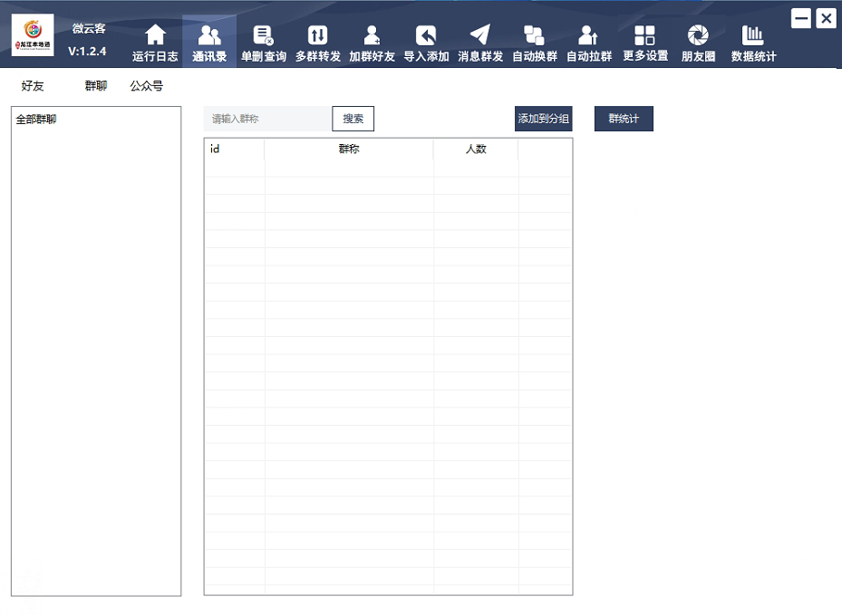The width and height of the screenshot is (842, 616).
Task: Switch to the 公众号 tab
Action: click(146, 86)
